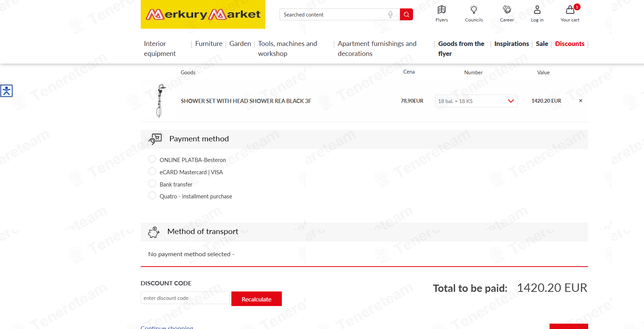Focus the enter discount code field
The image size is (644, 329).
(185, 298)
